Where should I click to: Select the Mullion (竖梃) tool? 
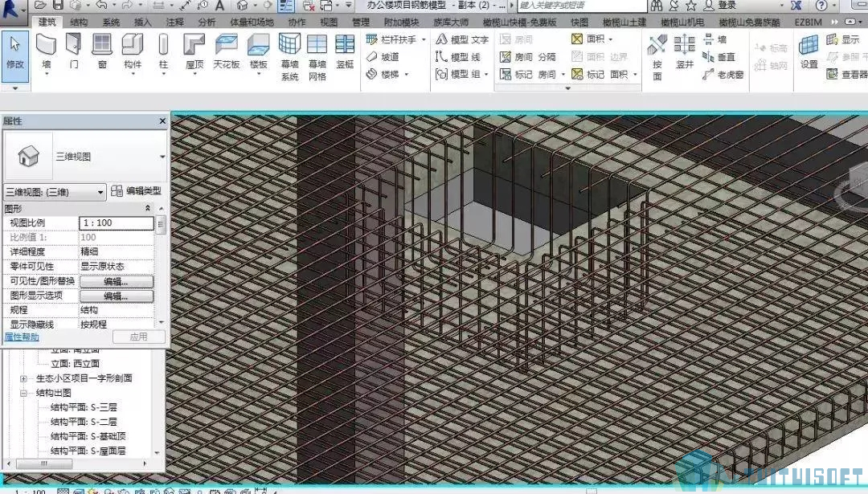point(345,51)
